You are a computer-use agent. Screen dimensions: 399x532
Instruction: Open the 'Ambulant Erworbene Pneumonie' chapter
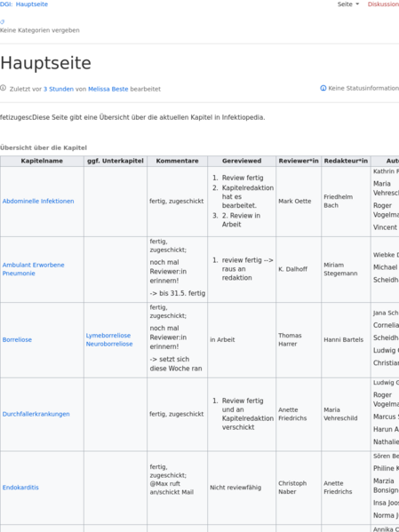(x=33, y=269)
